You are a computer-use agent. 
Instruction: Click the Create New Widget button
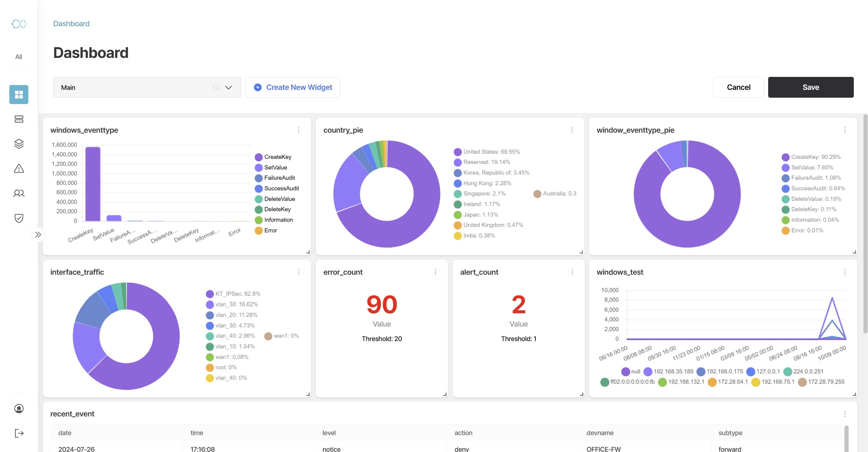point(293,87)
